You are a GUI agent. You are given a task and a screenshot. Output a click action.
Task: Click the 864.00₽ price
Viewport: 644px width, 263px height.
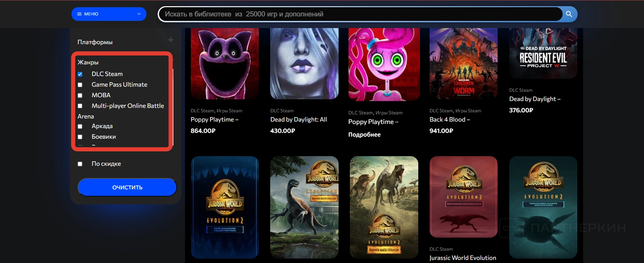pyautogui.click(x=203, y=131)
